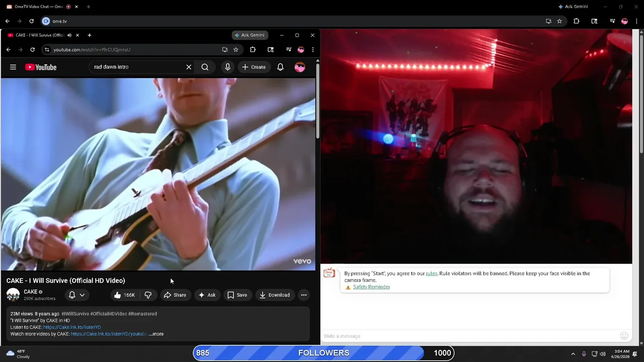Share the CAKE video
The height and width of the screenshot is (362, 644).
[x=175, y=295]
